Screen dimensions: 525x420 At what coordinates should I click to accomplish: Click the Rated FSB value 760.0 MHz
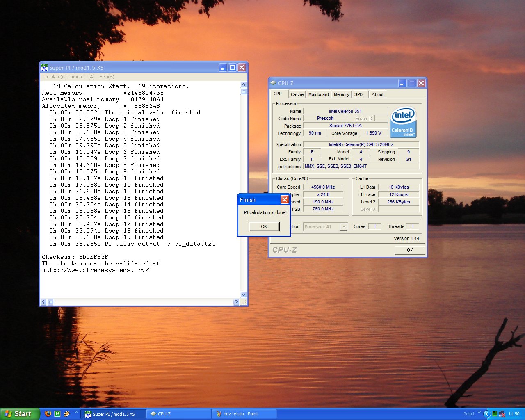pyautogui.click(x=323, y=209)
